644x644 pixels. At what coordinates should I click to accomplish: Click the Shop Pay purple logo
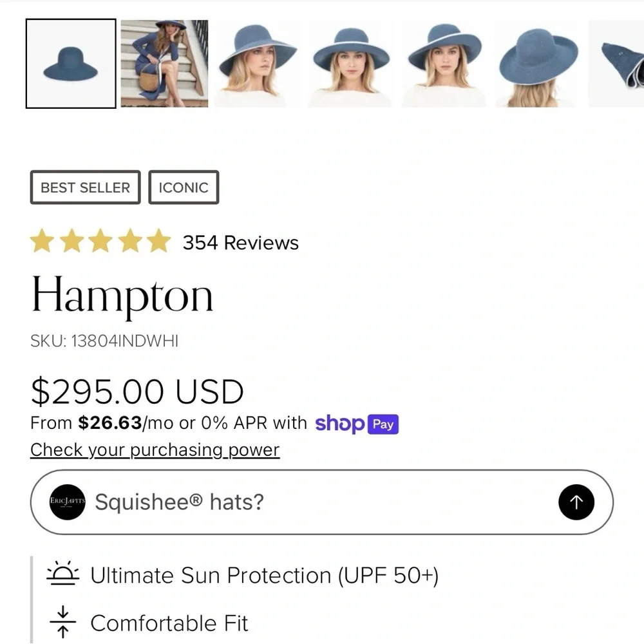[x=357, y=424]
